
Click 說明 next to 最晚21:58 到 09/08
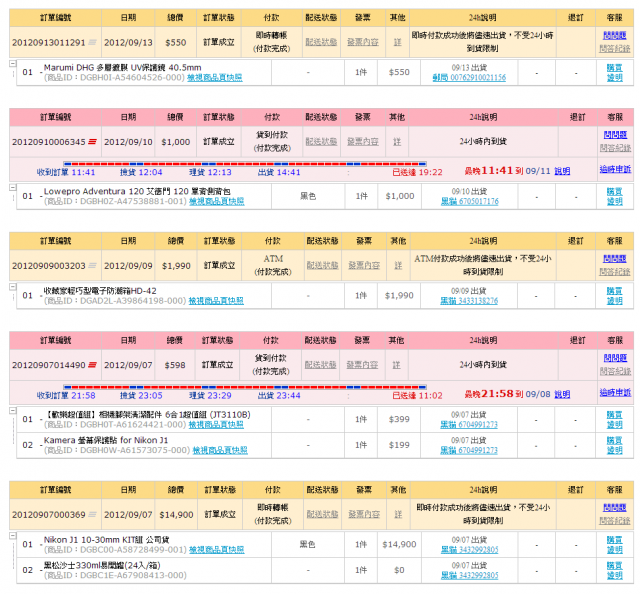(562, 395)
